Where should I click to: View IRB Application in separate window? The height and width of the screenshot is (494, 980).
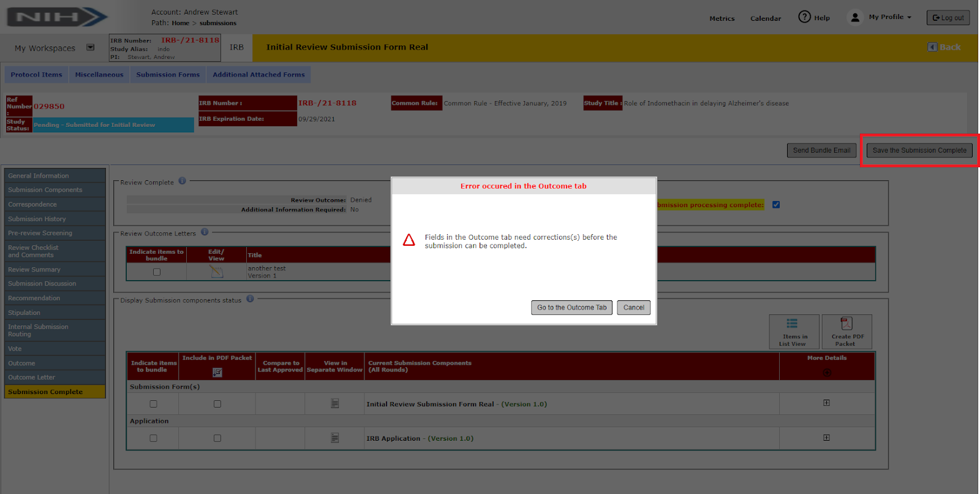[x=335, y=438]
